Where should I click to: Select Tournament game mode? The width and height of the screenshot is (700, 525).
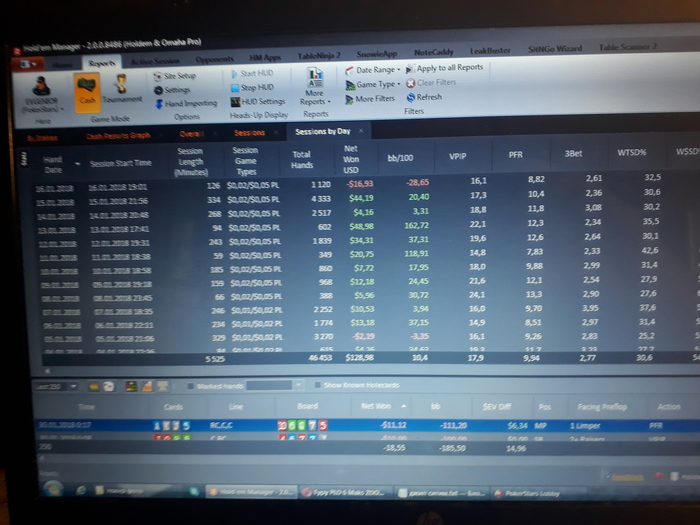click(x=122, y=89)
